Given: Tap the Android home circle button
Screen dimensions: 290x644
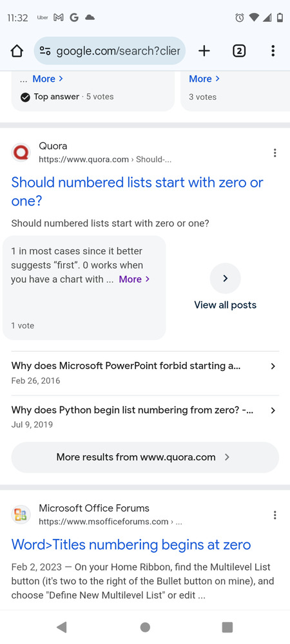Looking at the screenshot, I should pyautogui.click(x=145, y=627).
